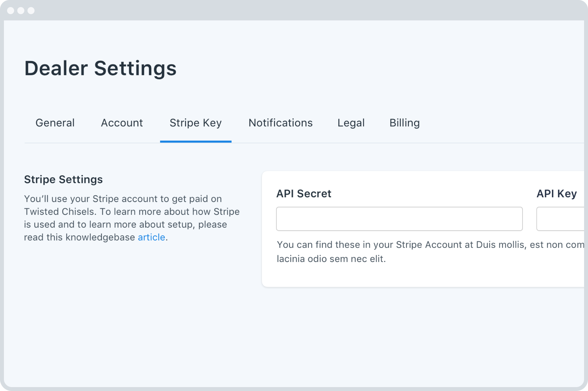Select the Billing tab

point(405,123)
